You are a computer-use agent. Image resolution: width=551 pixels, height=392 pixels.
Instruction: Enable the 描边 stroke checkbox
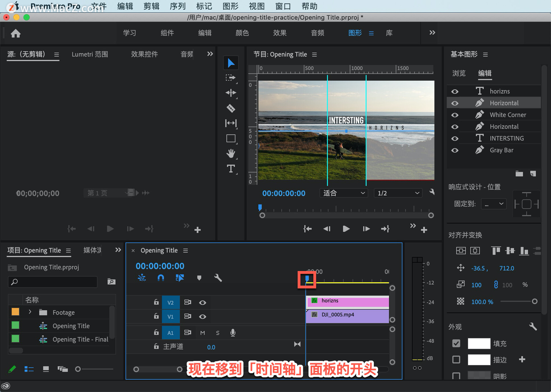(456, 359)
